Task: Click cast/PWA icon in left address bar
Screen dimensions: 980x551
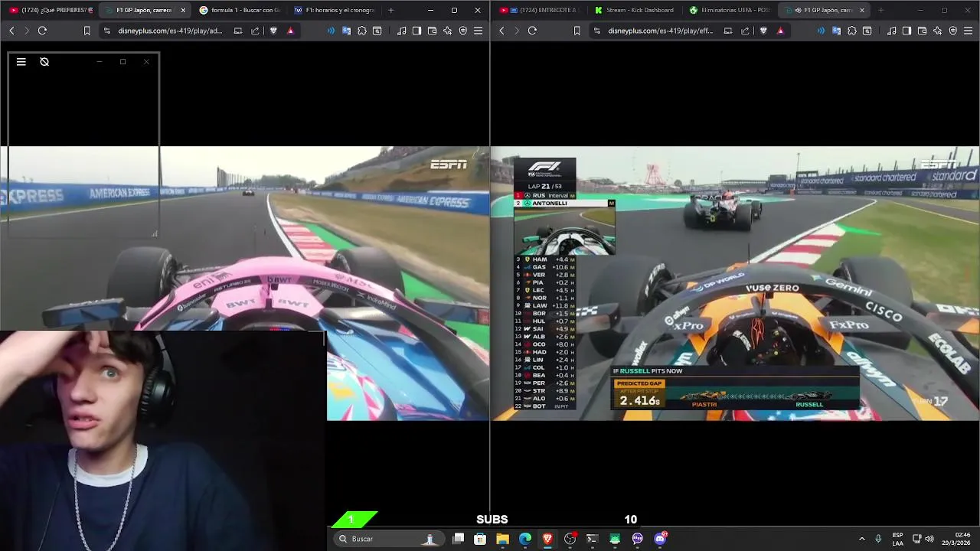Action: [238, 31]
